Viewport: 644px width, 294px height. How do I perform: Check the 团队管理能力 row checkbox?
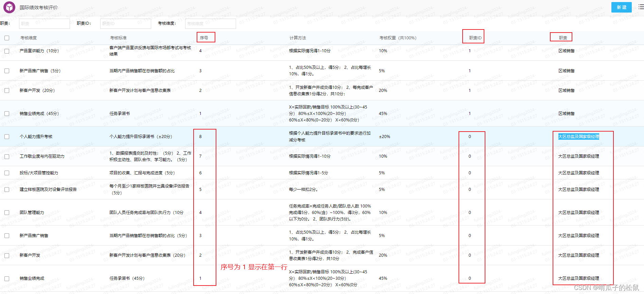click(x=7, y=213)
